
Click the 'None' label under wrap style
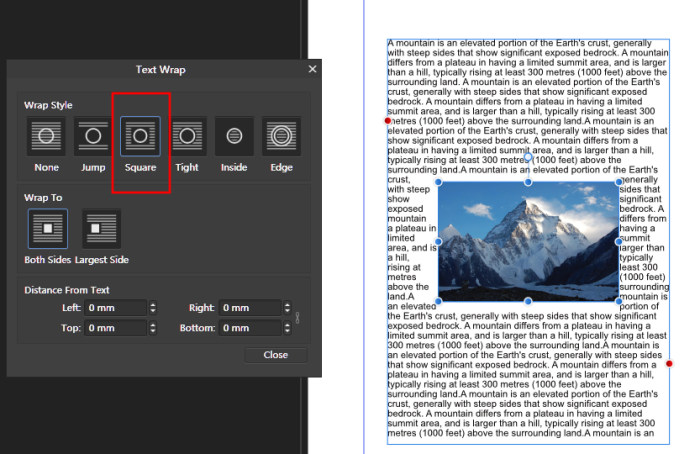tap(46, 167)
